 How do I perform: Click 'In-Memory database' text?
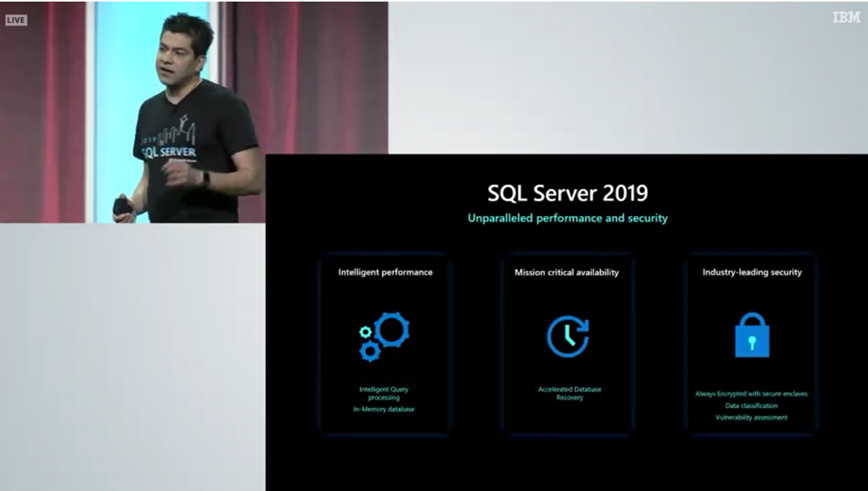coord(384,410)
